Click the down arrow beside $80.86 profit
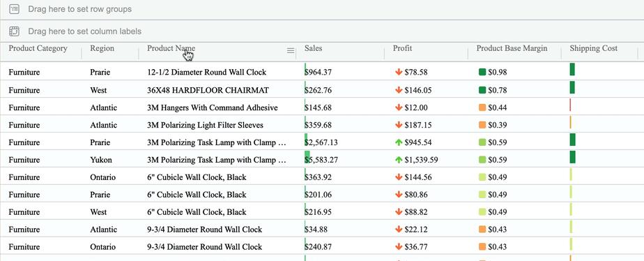The height and width of the screenshot is (261, 644). pos(398,195)
